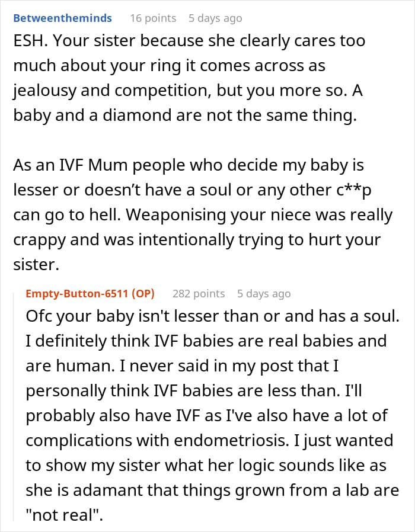The image size is (415, 532).
Task: Click the 16 points score
Action: 153,18
